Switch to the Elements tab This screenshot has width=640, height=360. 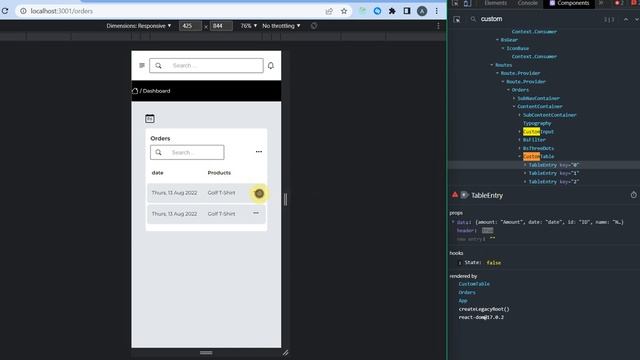pyautogui.click(x=496, y=3)
